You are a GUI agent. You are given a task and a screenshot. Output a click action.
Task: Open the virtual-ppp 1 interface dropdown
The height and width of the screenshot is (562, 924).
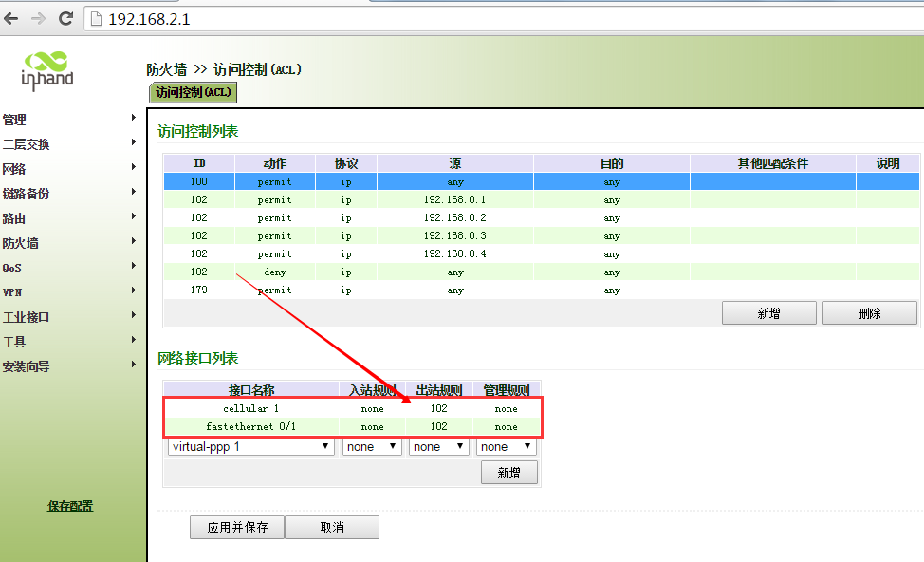251,446
